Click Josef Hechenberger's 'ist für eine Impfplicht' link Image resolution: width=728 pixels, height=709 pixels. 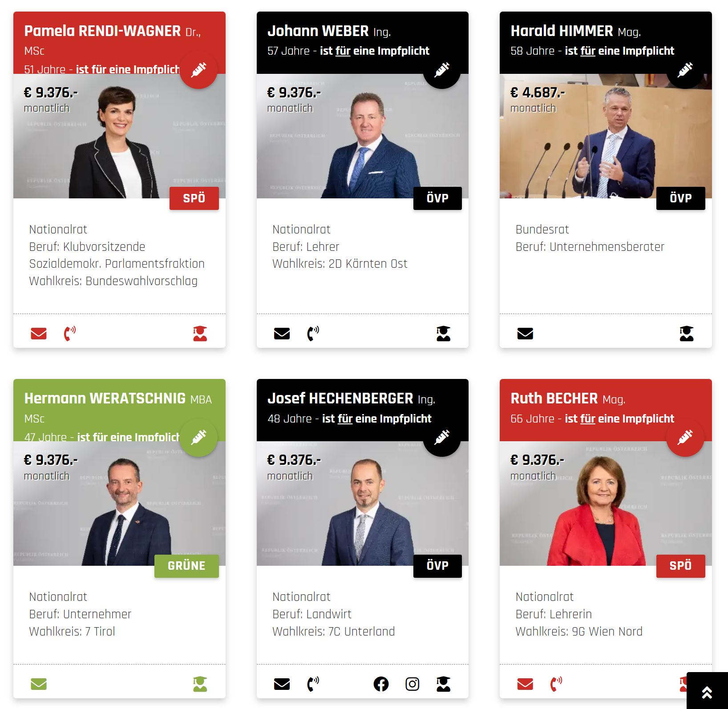377,419
